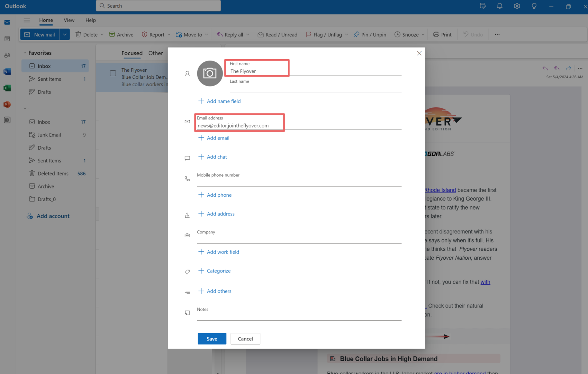The image size is (588, 374).
Task: Click Add phone link
Action: (215, 195)
